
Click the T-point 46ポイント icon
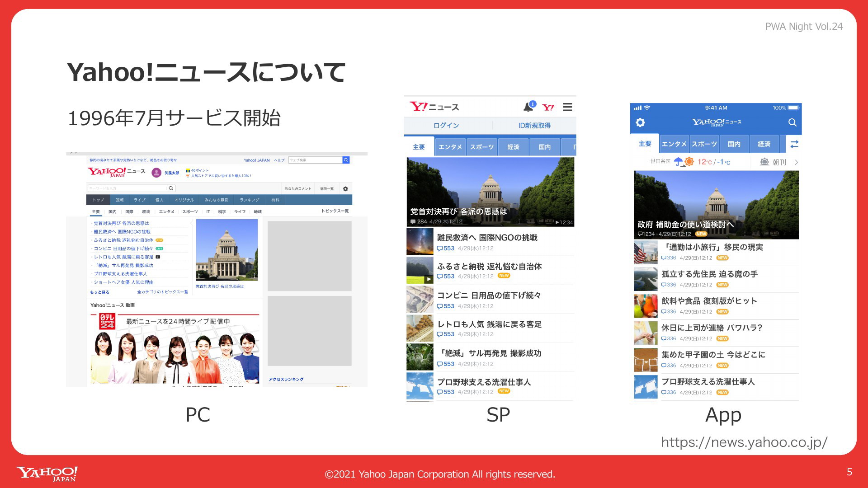pyautogui.click(x=188, y=171)
